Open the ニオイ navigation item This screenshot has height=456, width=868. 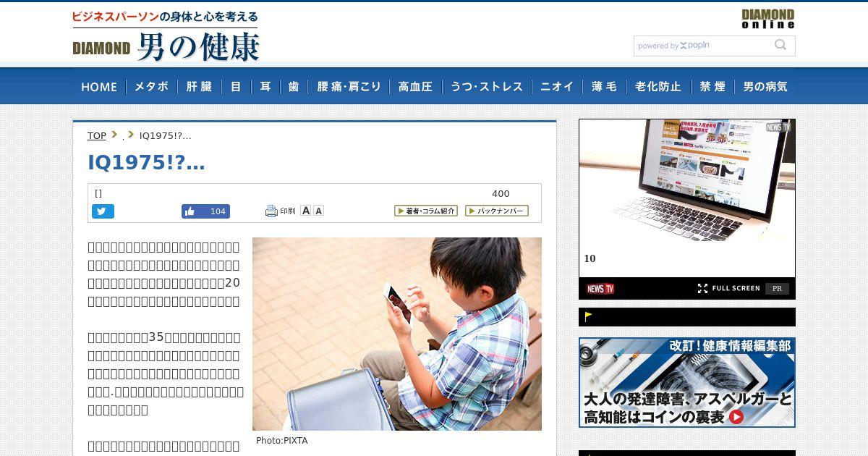[557, 87]
